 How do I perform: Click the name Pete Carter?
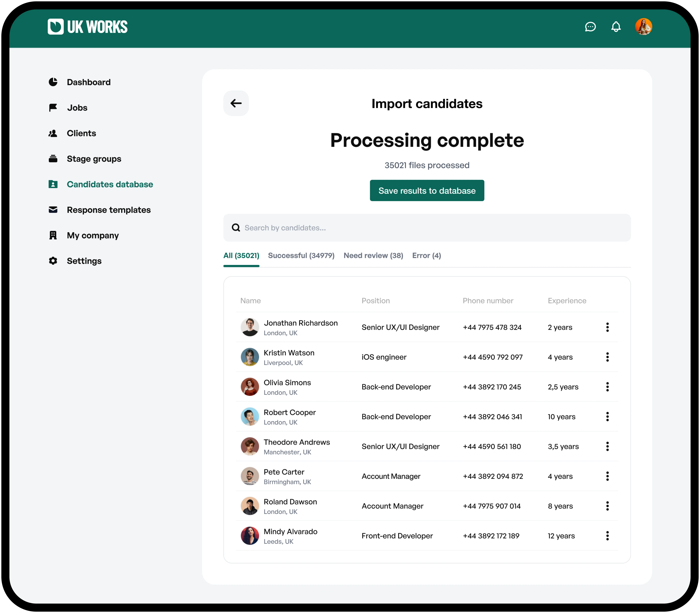[x=284, y=472]
